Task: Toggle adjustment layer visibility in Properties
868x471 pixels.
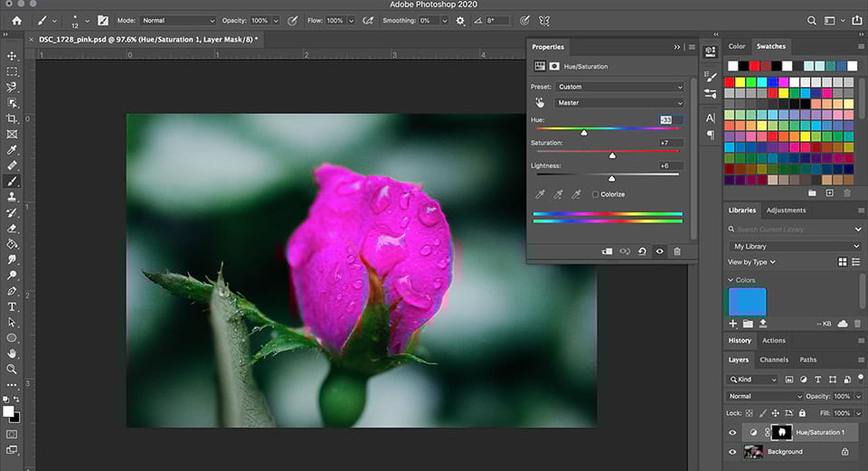Action: [x=659, y=251]
